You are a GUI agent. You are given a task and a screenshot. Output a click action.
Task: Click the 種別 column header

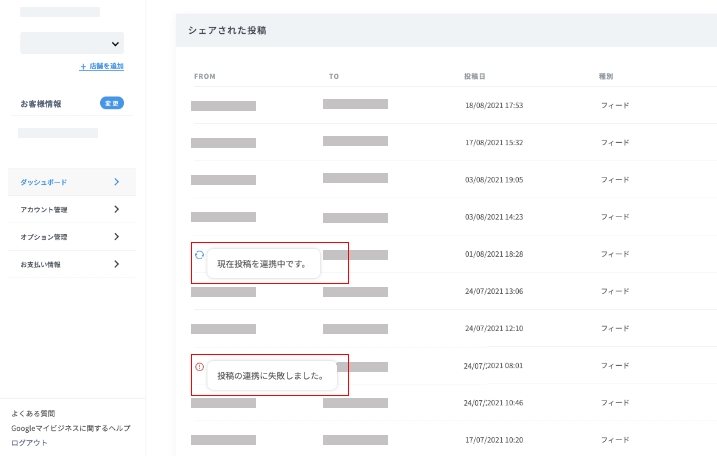pos(606,76)
